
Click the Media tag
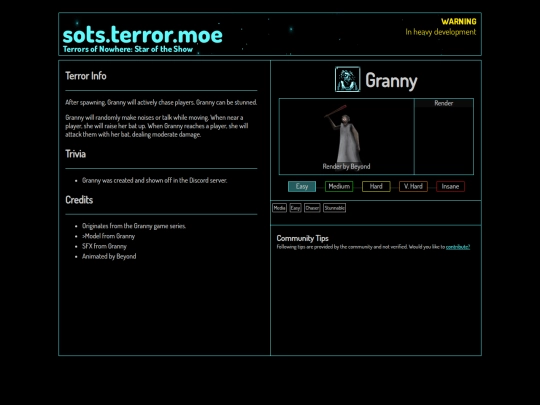(x=279, y=208)
